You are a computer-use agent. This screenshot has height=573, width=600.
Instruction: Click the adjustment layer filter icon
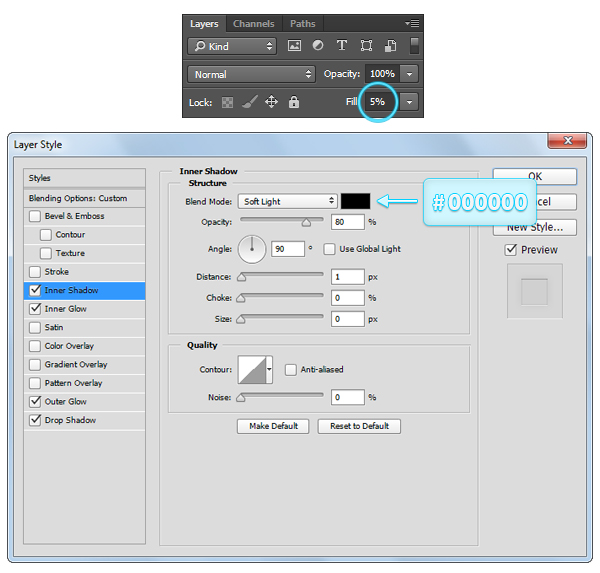[318, 46]
